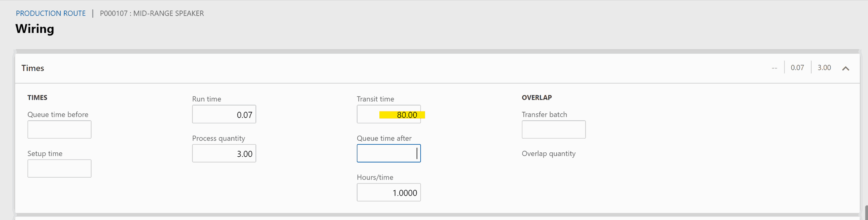Click the 0.07 summary value in Times header
The height and width of the screenshot is (220, 868).
pyautogui.click(x=797, y=68)
